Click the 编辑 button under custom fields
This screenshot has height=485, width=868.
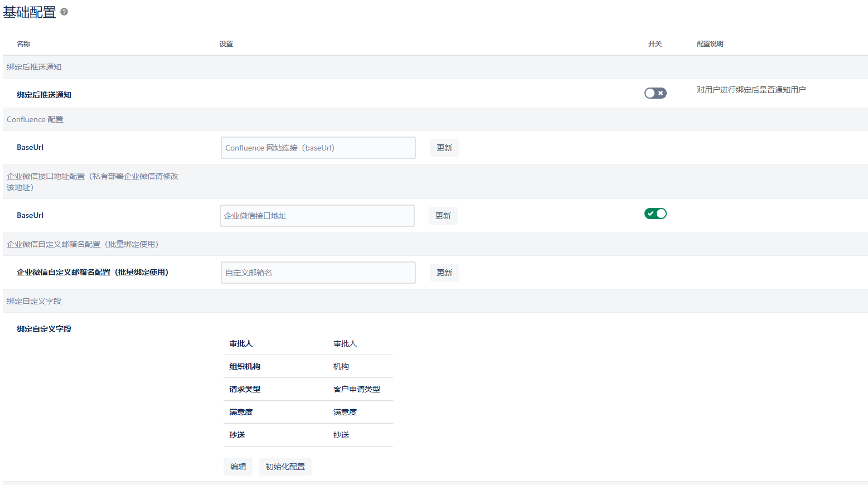coord(238,467)
